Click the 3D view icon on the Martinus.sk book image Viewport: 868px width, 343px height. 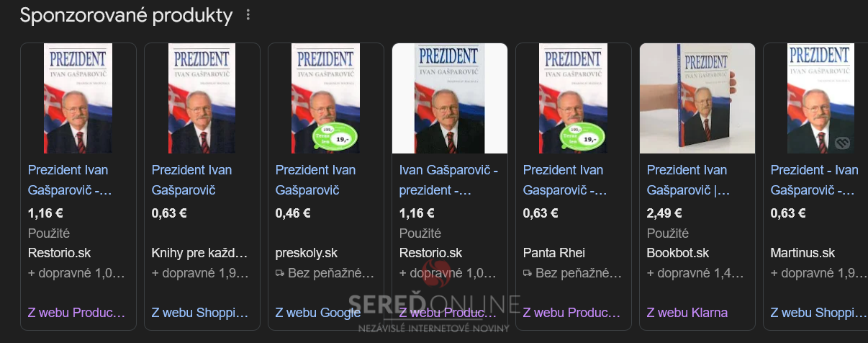(842, 143)
